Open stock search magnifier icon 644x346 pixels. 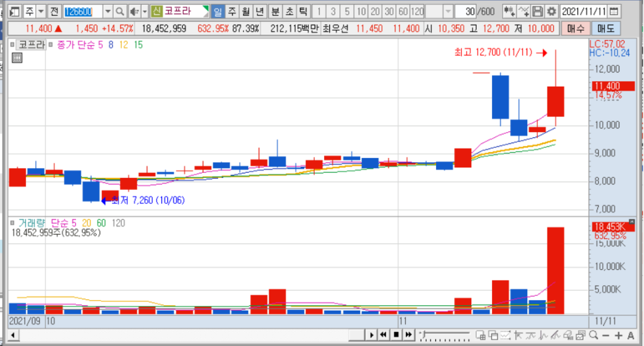pyautogui.click(x=120, y=11)
